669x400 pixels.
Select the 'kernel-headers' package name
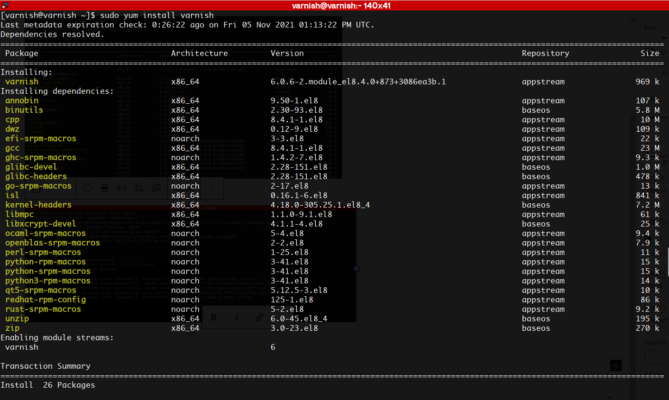coord(38,205)
